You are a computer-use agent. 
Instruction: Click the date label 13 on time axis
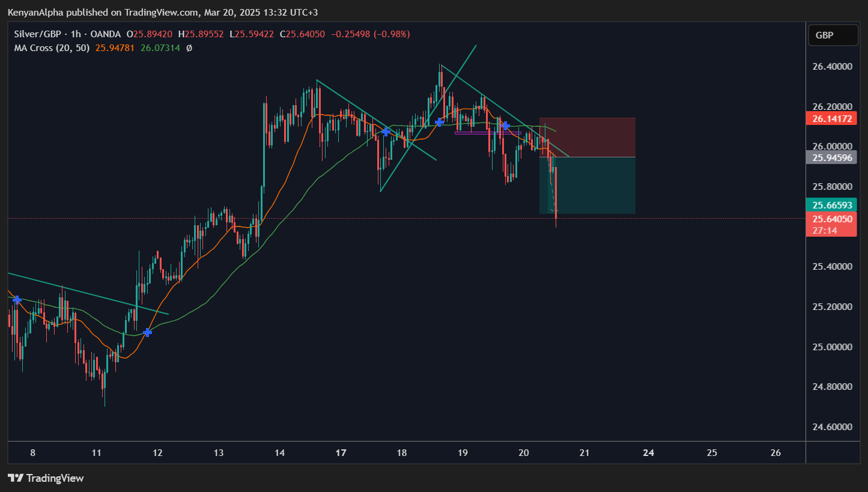click(219, 452)
